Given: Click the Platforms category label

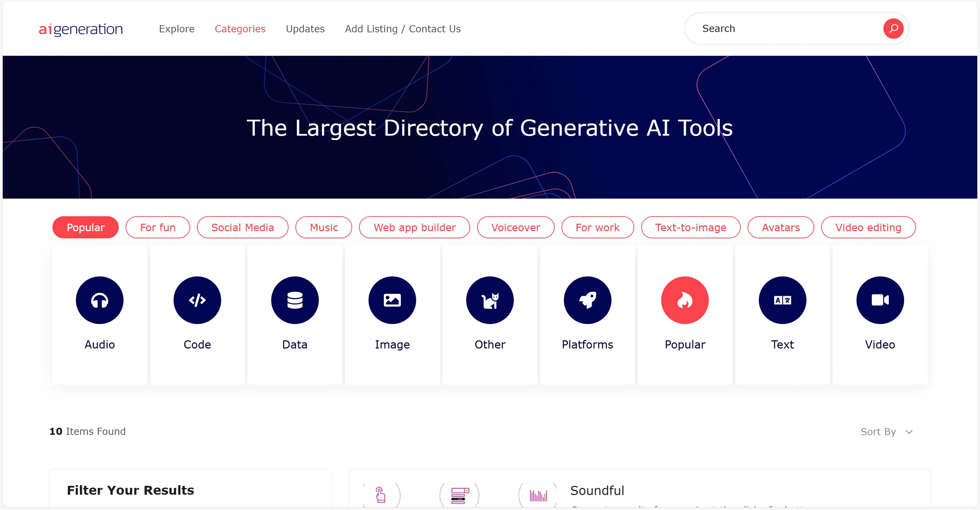Looking at the screenshot, I should click(x=587, y=344).
